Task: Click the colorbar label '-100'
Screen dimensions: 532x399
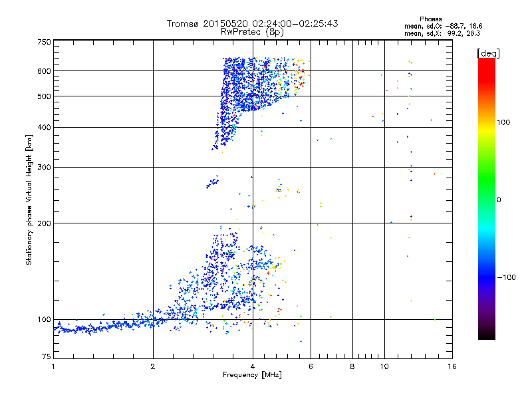Action: tap(506, 277)
